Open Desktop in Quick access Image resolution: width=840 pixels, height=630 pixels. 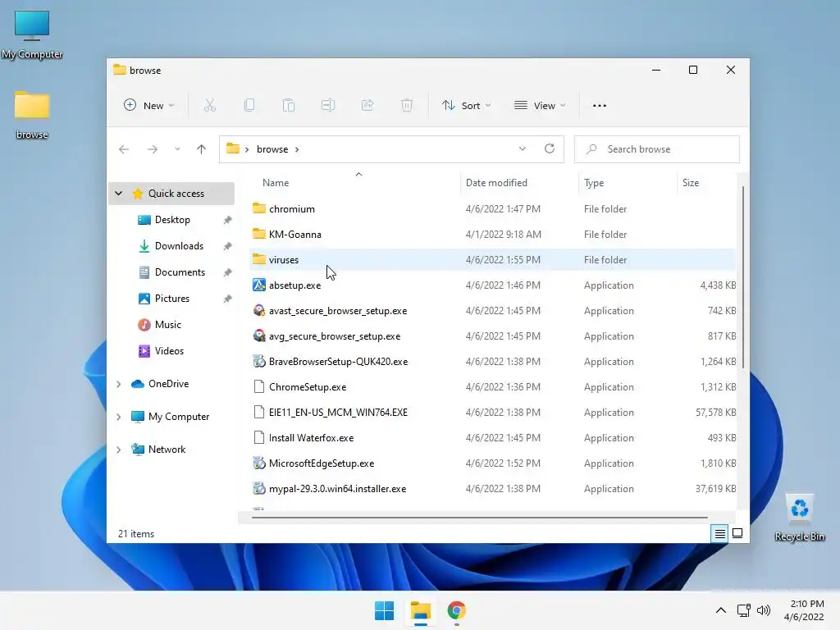[171, 220]
